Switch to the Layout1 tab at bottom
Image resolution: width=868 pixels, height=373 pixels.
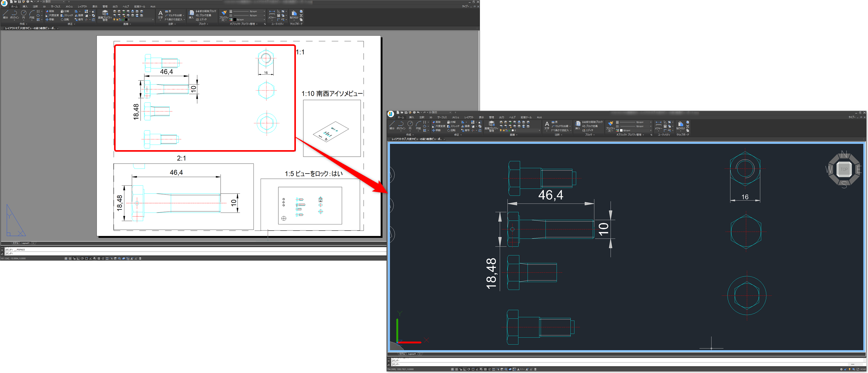[25, 243]
